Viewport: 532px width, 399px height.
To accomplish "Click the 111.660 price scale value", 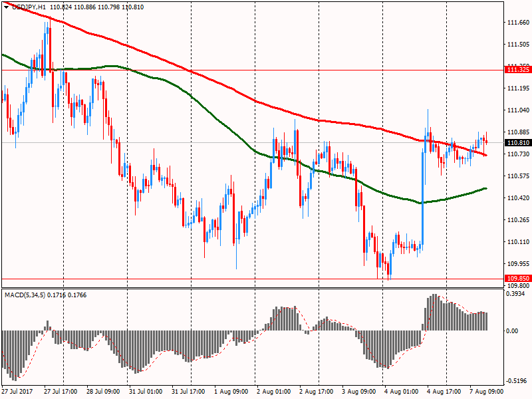I will (x=518, y=23).
